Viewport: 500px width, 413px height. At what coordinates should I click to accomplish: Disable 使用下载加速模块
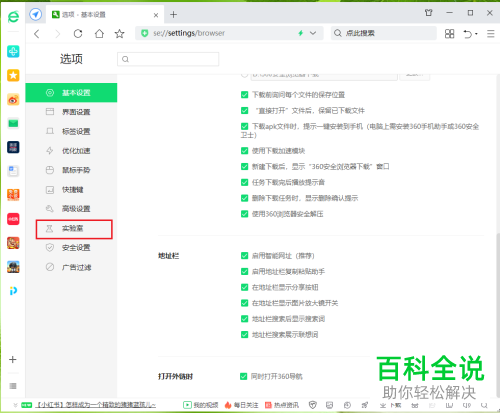pos(244,151)
